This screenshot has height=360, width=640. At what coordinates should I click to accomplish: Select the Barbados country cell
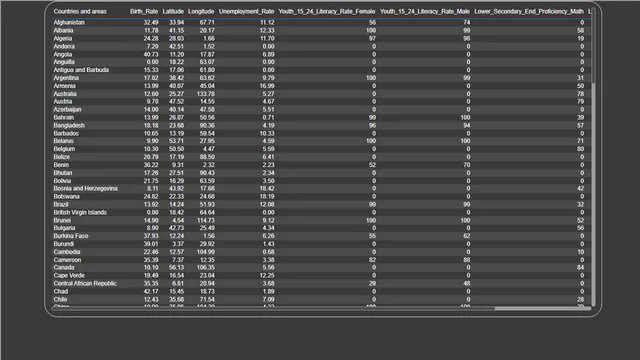pyautogui.click(x=66, y=133)
